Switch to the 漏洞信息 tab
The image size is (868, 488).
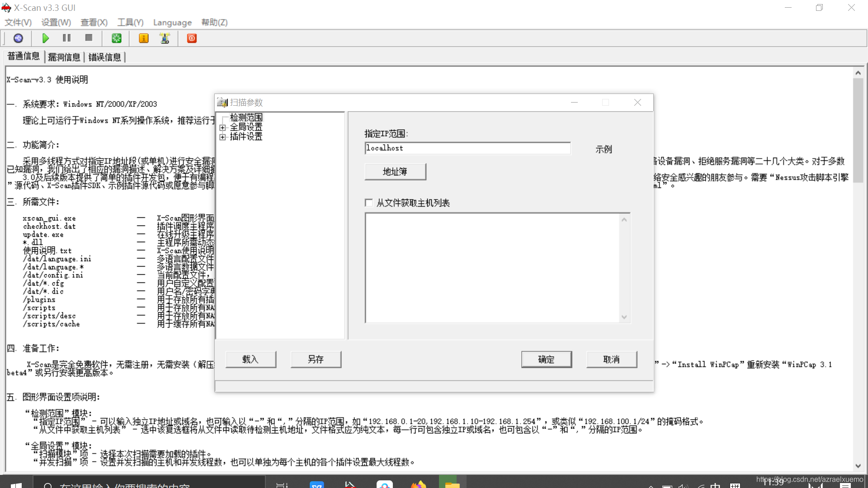point(64,57)
